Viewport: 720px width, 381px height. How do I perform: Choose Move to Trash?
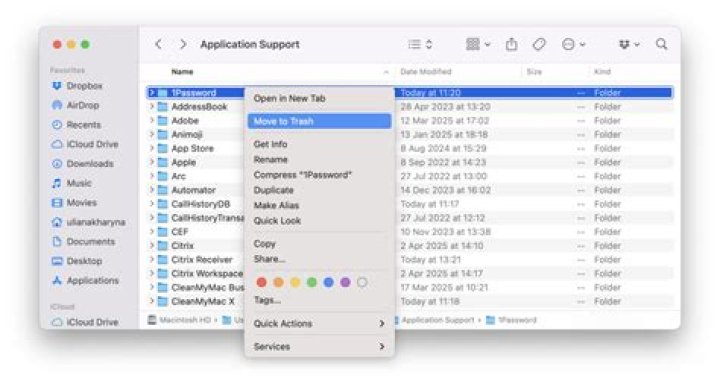(319, 121)
